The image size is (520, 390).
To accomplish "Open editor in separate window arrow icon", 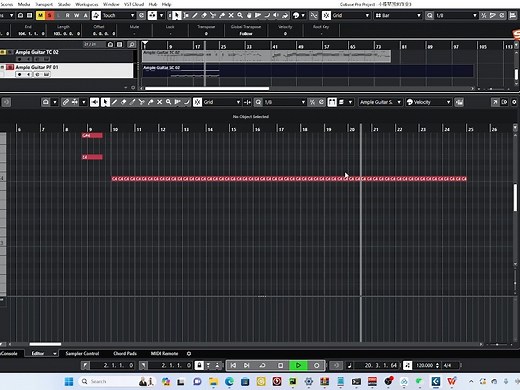I will tap(495, 102).
